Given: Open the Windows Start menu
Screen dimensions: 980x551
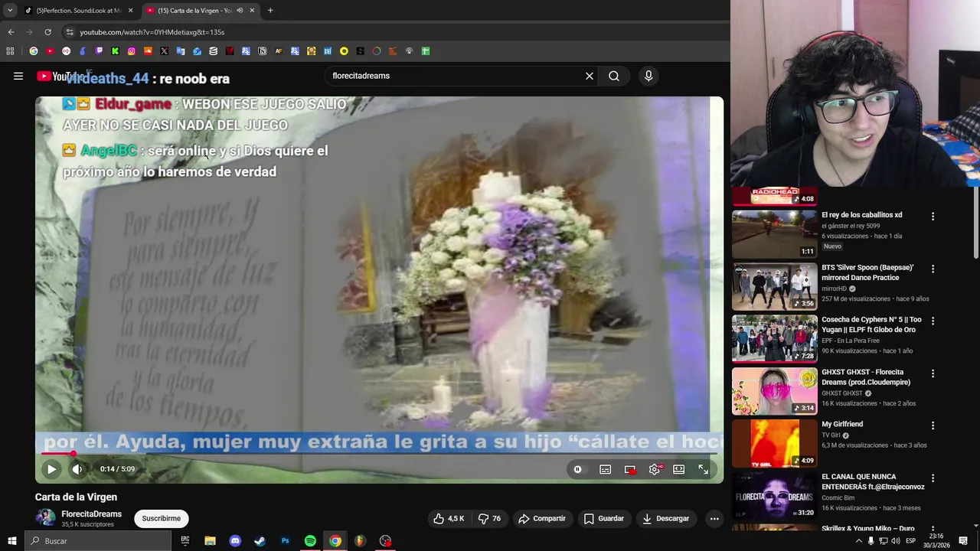Looking at the screenshot, I should (x=11, y=541).
